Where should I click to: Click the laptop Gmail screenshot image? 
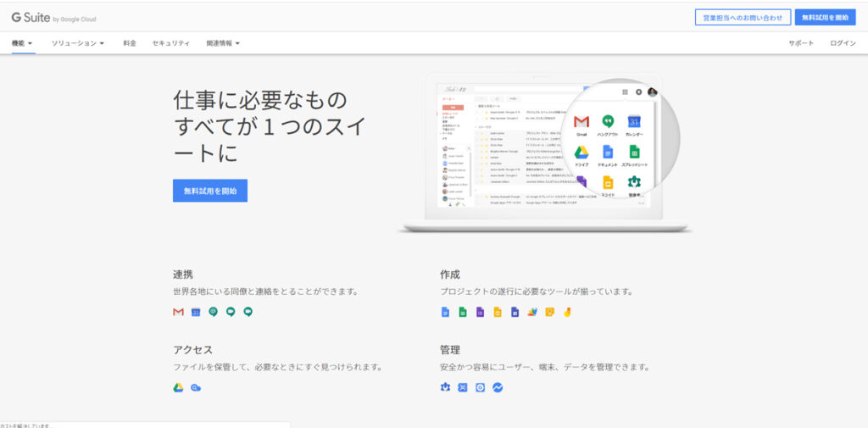click(545, 153)
